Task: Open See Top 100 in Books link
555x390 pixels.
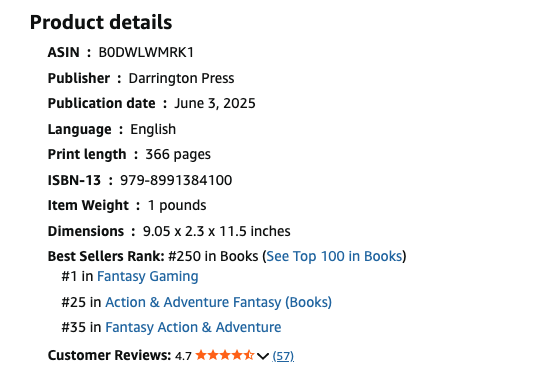Action: (334, 256)
